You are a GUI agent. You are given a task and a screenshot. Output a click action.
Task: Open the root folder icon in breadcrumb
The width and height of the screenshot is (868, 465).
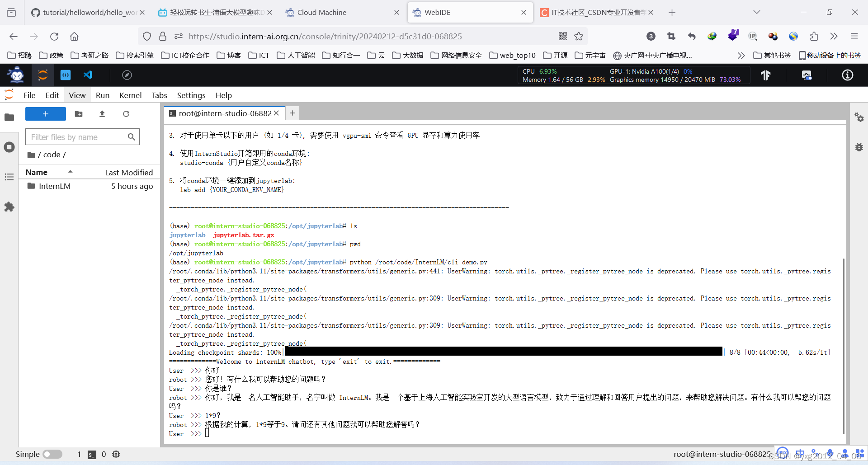pyautogui.click(x=31, y=155)
